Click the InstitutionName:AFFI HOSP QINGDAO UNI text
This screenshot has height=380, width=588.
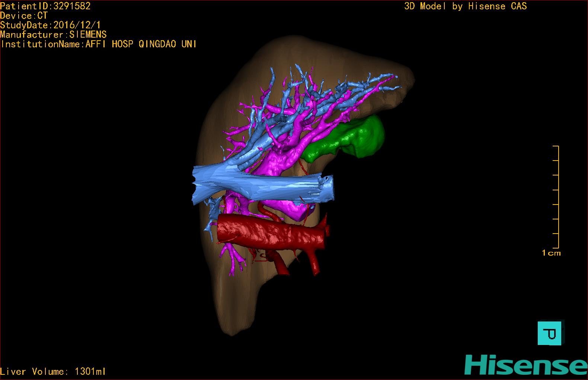(99, 44)
